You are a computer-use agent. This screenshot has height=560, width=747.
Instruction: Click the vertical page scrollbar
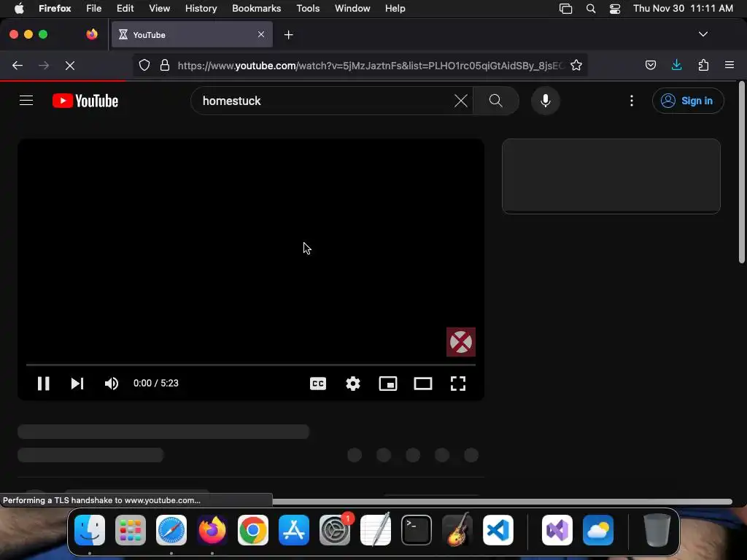741,172
